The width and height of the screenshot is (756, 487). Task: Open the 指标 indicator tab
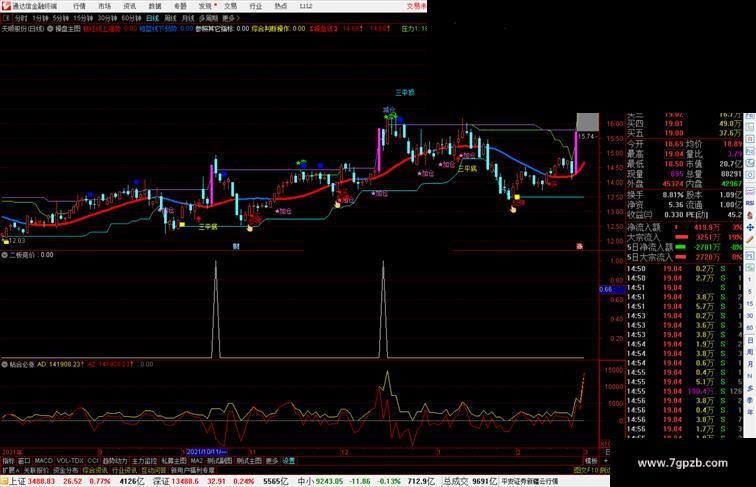point(8,461)
